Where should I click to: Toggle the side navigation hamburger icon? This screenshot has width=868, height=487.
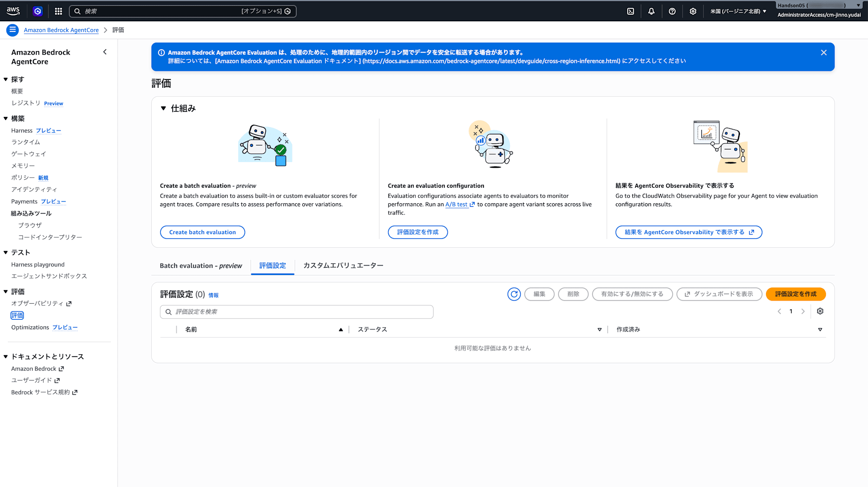[13, 30]
